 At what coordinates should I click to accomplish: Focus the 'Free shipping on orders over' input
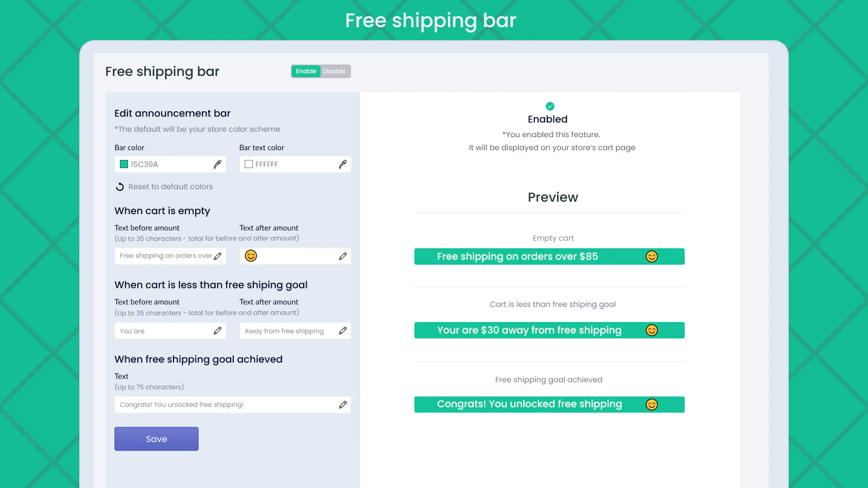click(x=163, y=256)
